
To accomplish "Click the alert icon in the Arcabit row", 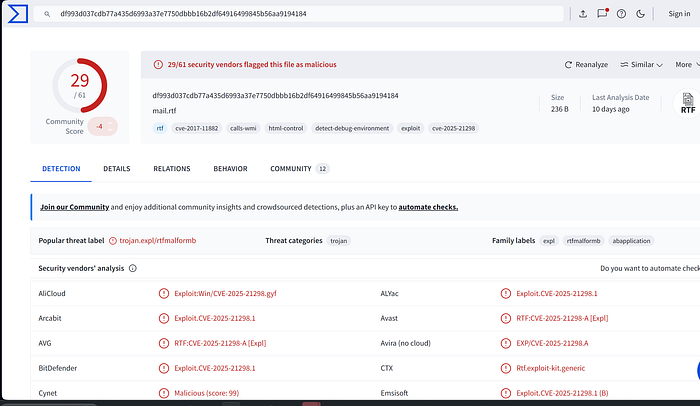I will [x=164, y=318].
